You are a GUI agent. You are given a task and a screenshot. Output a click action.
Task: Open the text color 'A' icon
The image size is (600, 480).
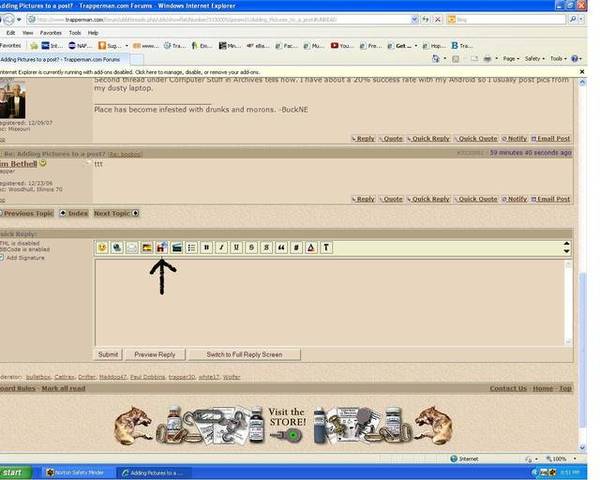(311, 247)
